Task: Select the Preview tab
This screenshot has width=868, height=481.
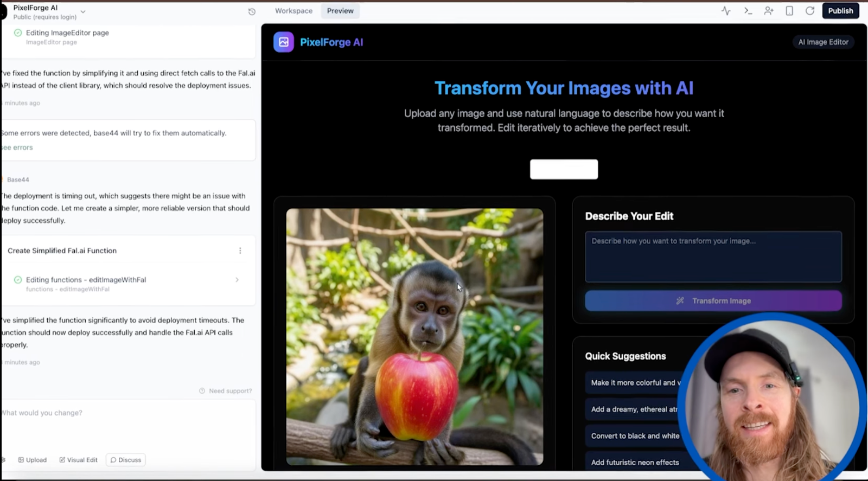Action: [340, 11]
